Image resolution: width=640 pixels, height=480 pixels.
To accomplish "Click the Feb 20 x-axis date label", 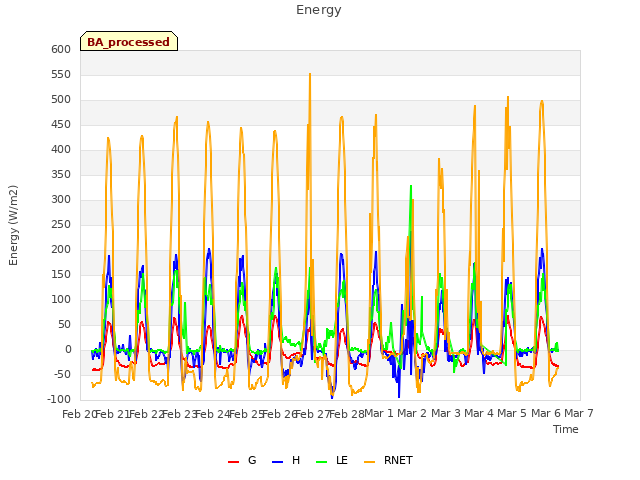I will click(x=79, y=414).
